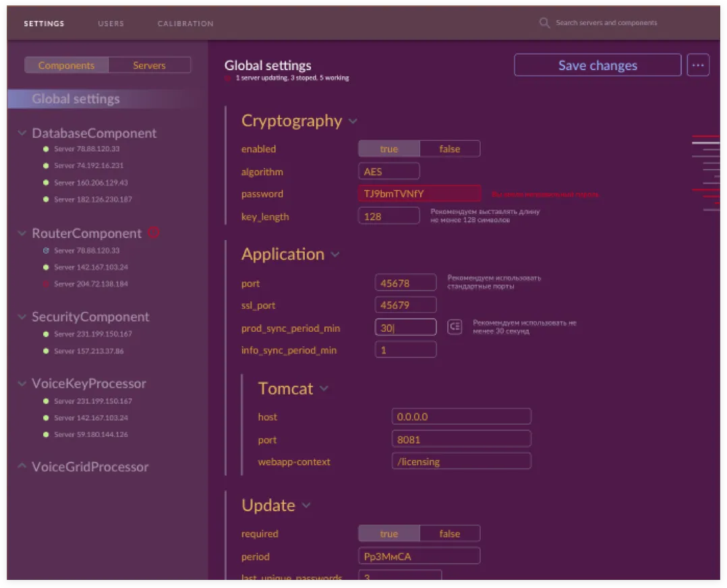Click the status indicator for RouterComponent Server 78.88.120.33
This screenshot has height=588, width=727.
pyautogui.click(x=46, y=251)
